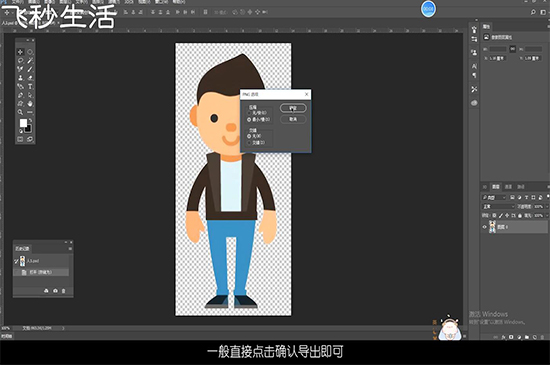Viewport: 550px width, 365px height.
Task: Toggle Quick Mask mode in toolbox
Action: tap(20, 139)
